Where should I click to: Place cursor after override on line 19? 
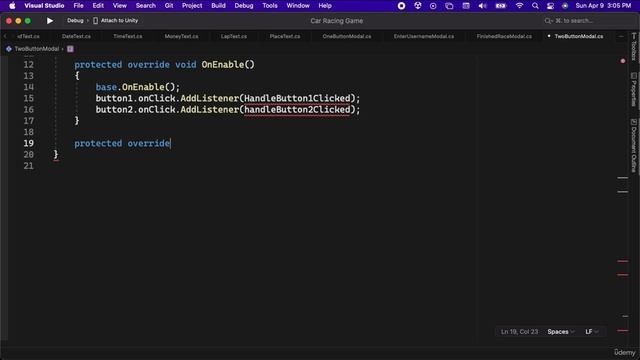tap(170, 143)
